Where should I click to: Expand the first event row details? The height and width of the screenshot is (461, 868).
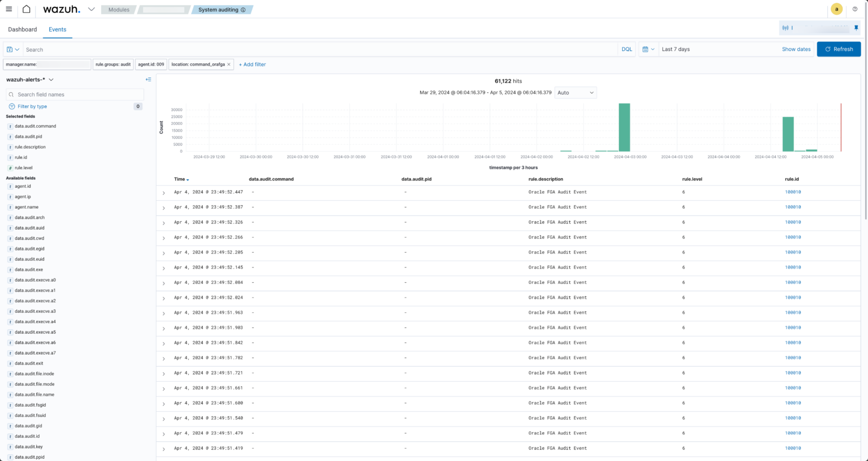164,192
